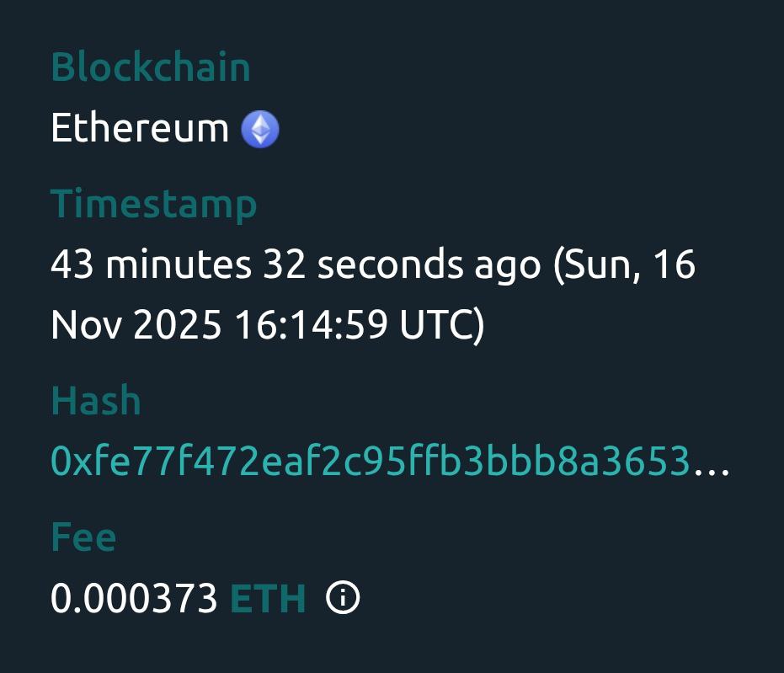784x673 pixels.
Task: Click the Ethereum diamond logo icon
Action: [x=260, y=130]
